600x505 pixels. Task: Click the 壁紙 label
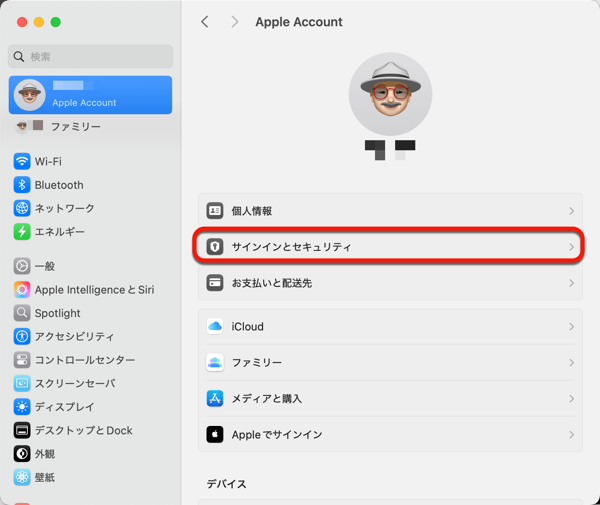pos(45,477)
